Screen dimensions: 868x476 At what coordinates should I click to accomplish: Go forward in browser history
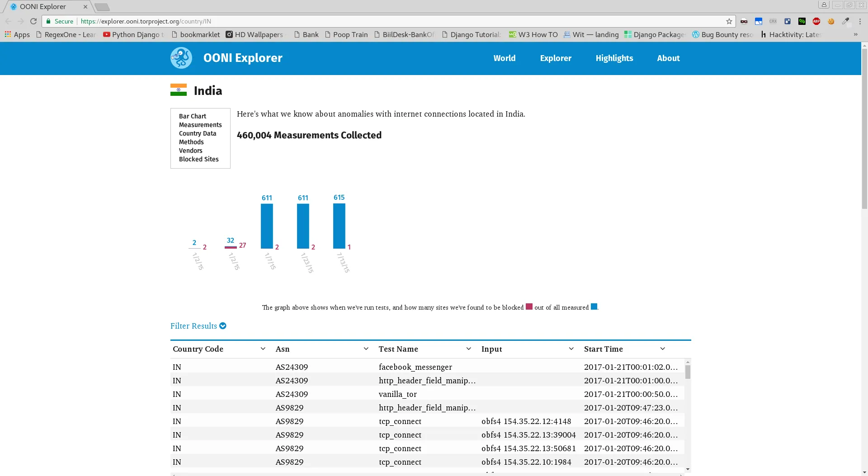click(x=21, y=21)
